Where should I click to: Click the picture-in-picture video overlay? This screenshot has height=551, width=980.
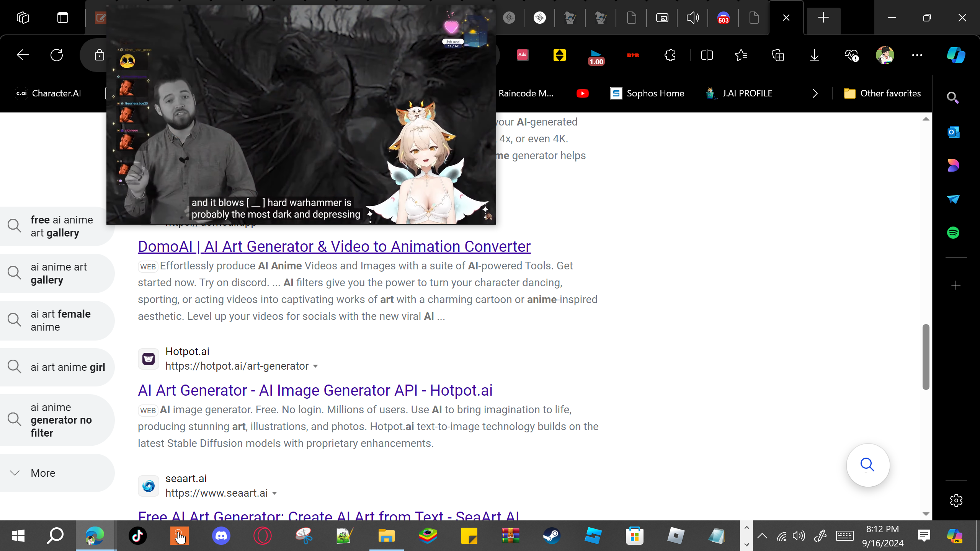pos(301,115)
